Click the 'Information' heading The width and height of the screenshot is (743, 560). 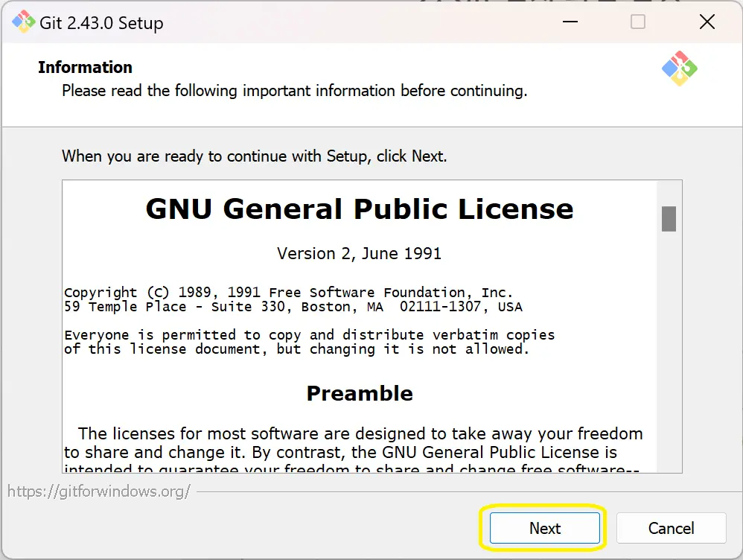86,67
